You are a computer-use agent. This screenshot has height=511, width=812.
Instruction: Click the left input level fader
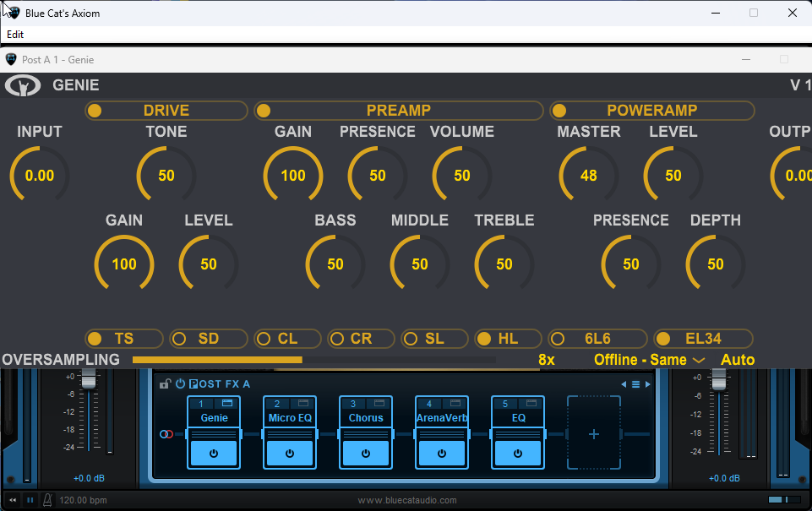pyautogui.click(x=89, y=379)
